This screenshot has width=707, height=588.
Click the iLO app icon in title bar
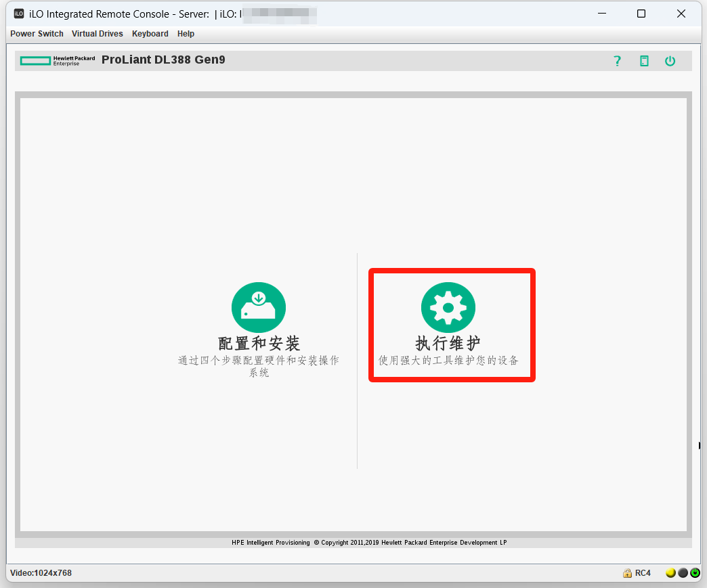pos(19,14)
